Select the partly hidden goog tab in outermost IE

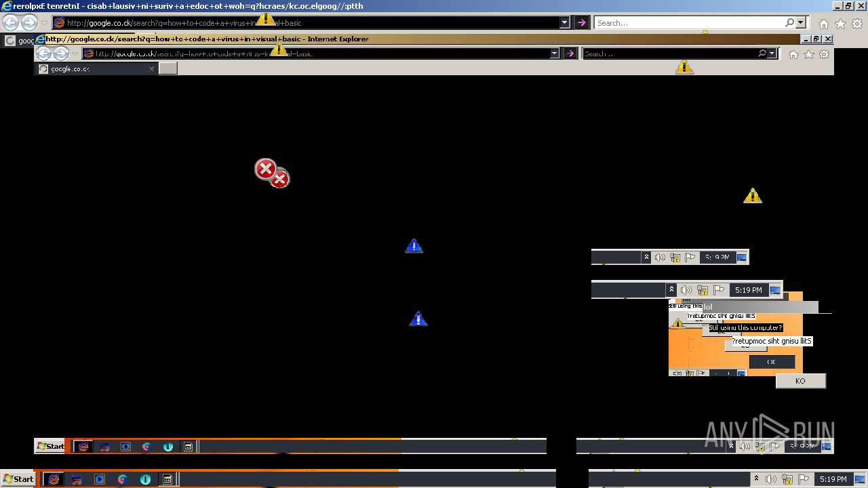(x=18, y=41)
